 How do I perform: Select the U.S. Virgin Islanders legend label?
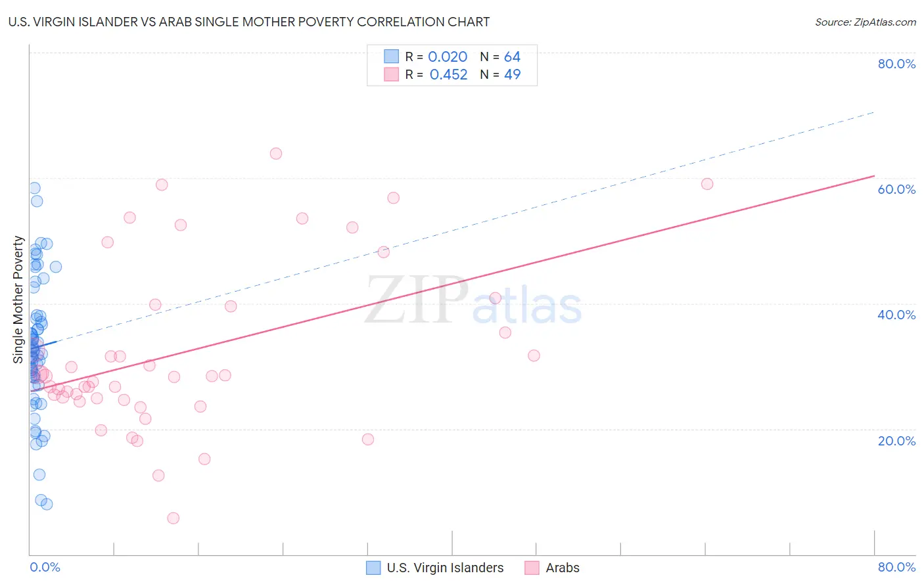tap(446, 568)
